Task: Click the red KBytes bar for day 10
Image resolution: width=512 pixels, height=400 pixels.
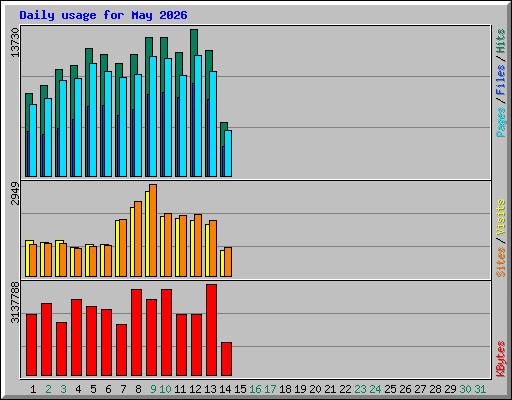Action: click(166, 332)
